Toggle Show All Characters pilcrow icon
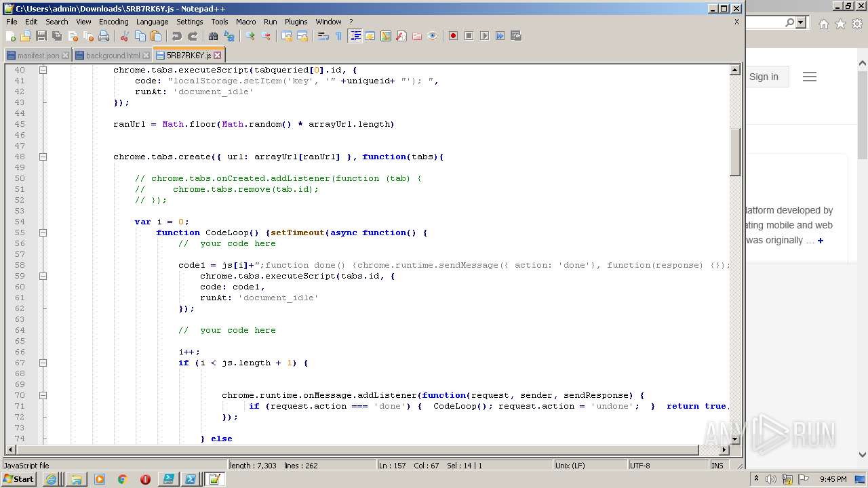The width and height of the screenshot is (868, 488). point(339,36)
